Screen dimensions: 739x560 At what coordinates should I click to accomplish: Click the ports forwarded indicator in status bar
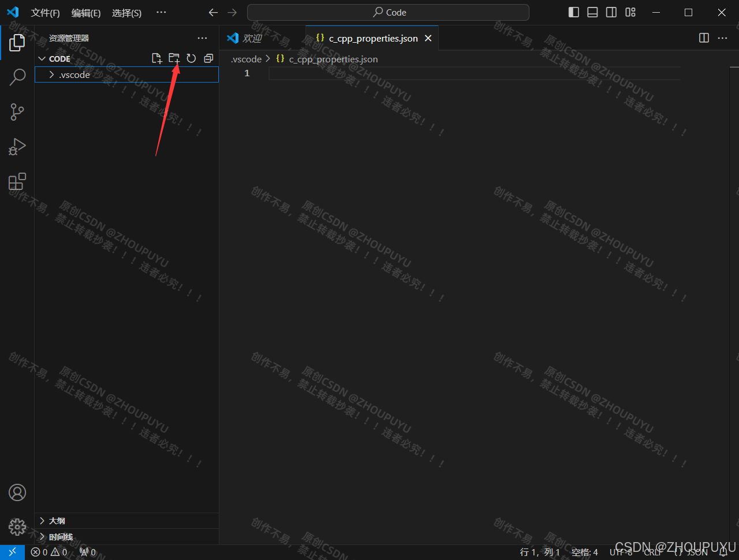coord(88,552)
